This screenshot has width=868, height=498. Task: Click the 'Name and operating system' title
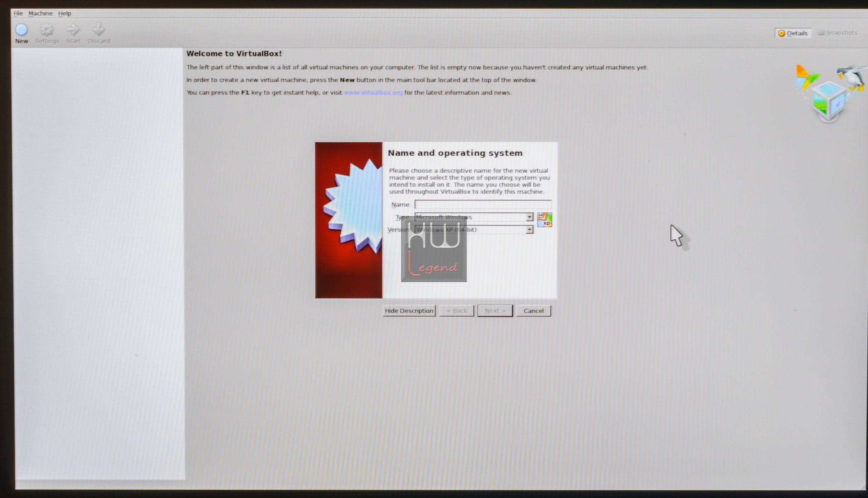pyautogui.click(x=455, y=153)
